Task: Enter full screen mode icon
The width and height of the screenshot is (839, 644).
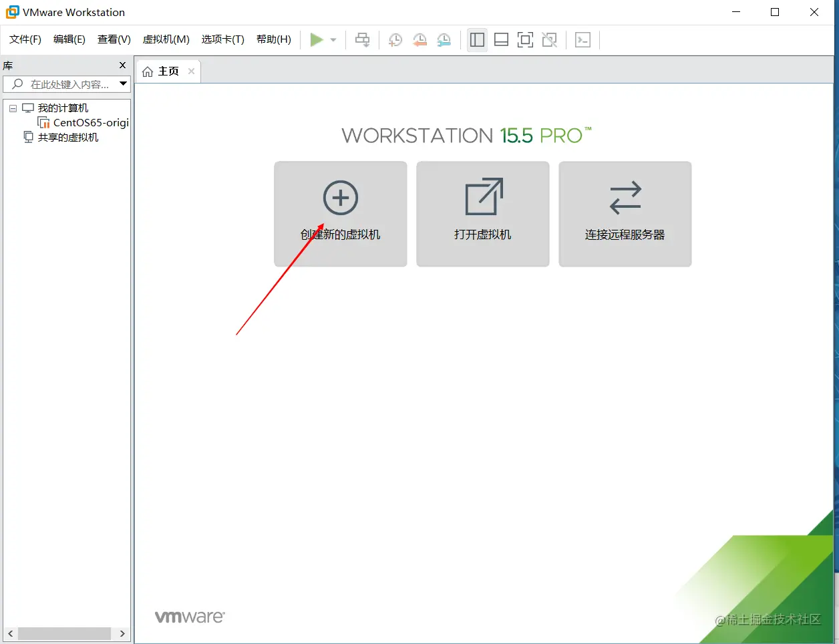Action: tap(526, 40)
